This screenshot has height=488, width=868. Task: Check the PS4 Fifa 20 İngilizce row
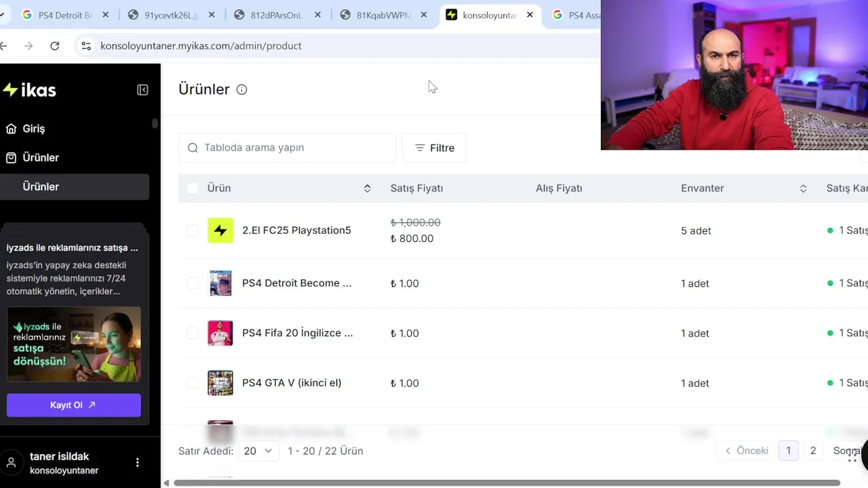(x=193, y=333)
